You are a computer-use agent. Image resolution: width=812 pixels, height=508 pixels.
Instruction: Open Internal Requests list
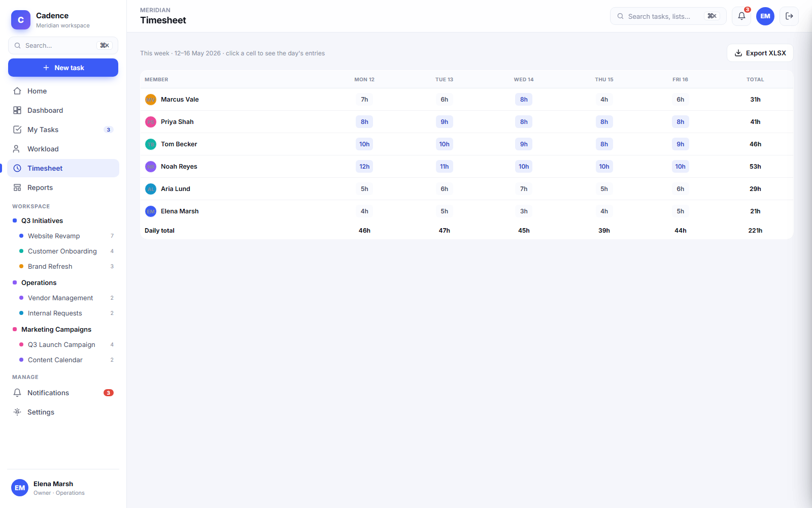(x=66, y=313)
